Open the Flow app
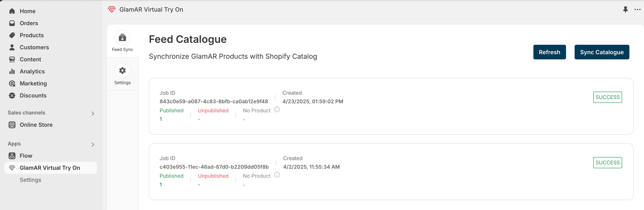Screen dimensions: 644x210 coord(26,156)
